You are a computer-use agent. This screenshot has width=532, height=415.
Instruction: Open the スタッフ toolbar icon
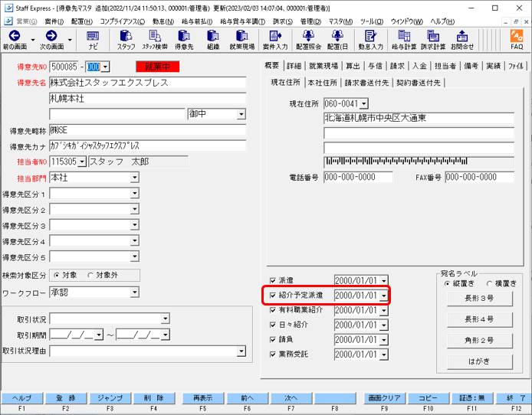click(126, 40)
